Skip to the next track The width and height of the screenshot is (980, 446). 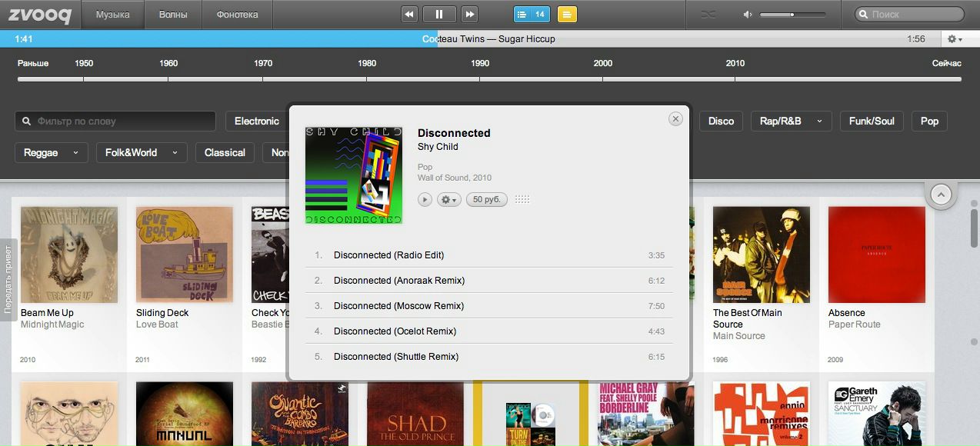tap(469, 14)
